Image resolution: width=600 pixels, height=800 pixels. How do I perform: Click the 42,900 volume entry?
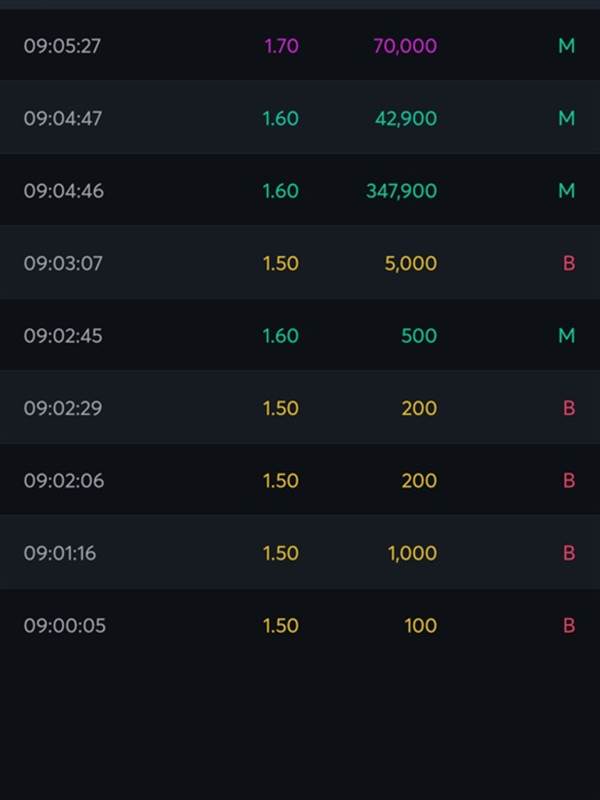(x=406, y=118)
